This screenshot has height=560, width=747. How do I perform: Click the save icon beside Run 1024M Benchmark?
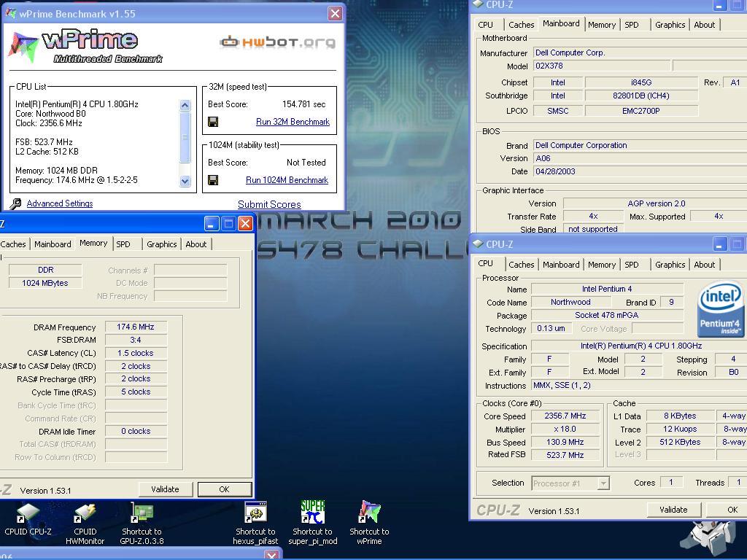[213, 180]
